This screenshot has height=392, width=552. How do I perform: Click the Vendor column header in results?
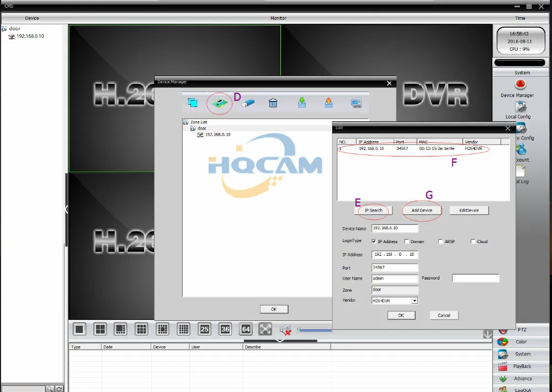click(x=481, y=142)
